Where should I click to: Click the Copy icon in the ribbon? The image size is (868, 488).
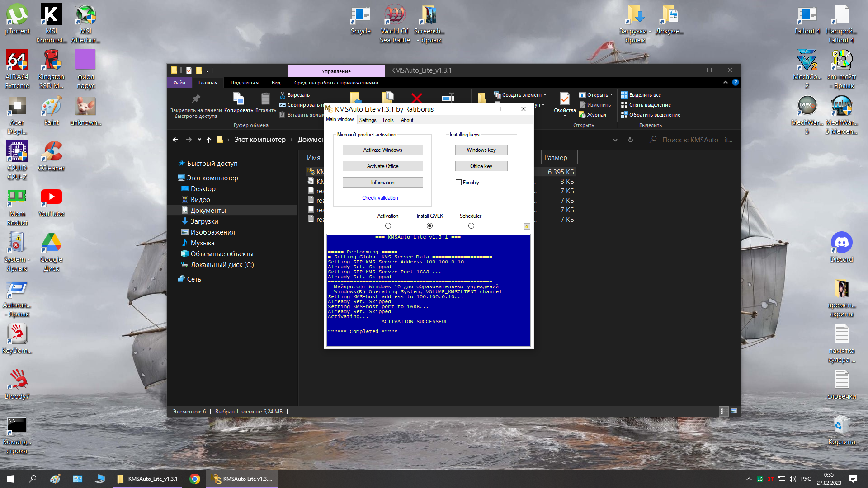point(238,99)
